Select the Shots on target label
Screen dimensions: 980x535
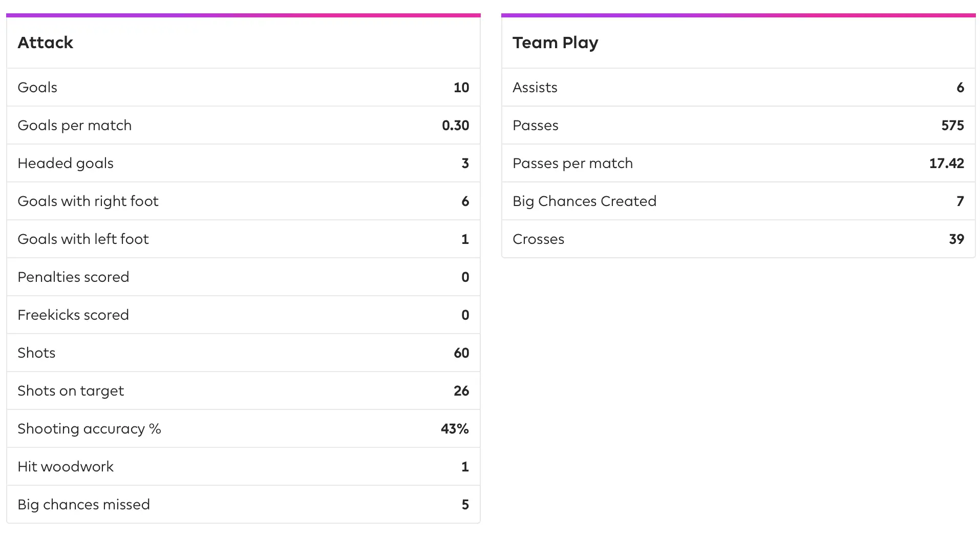[71, 391]
